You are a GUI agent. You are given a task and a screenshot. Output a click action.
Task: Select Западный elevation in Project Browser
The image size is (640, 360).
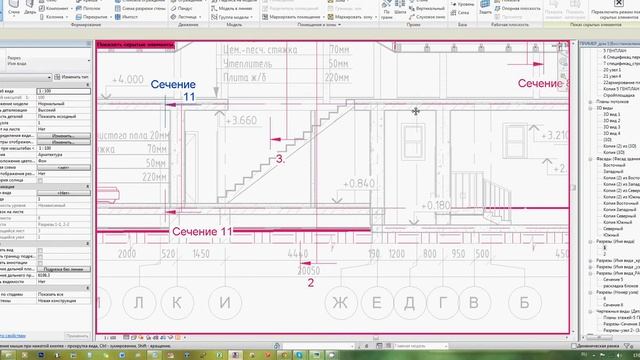[x=613, y=171]
